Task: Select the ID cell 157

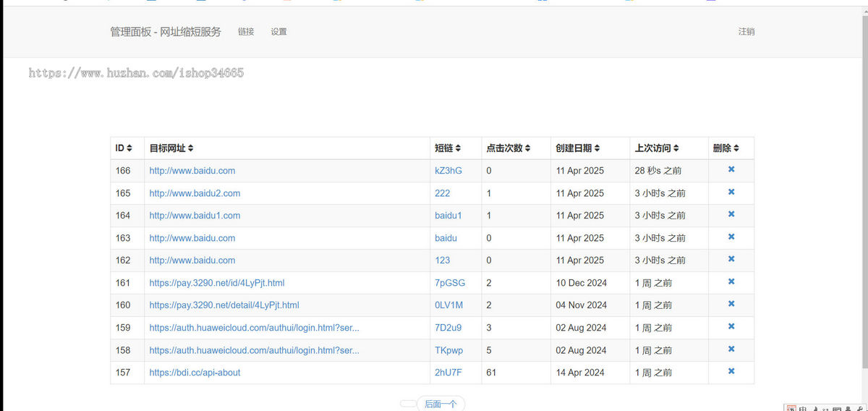Action: pyautogui.click(x=127, y=373)
